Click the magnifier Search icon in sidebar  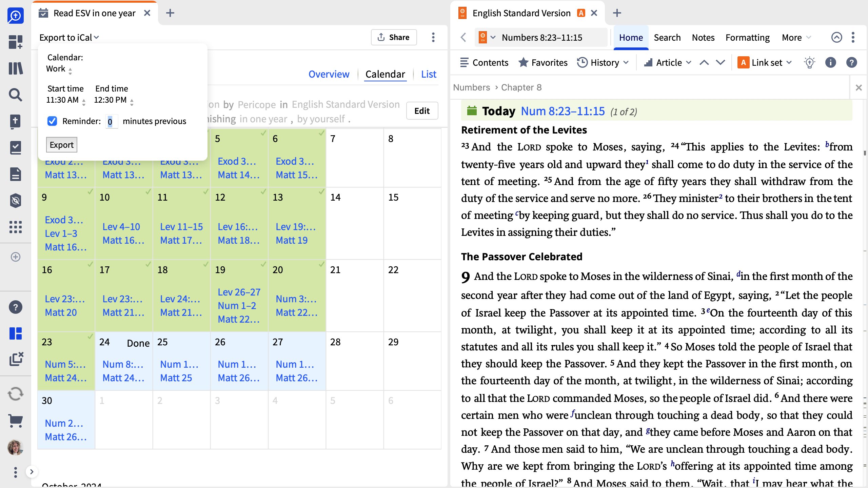click(15, 95)
